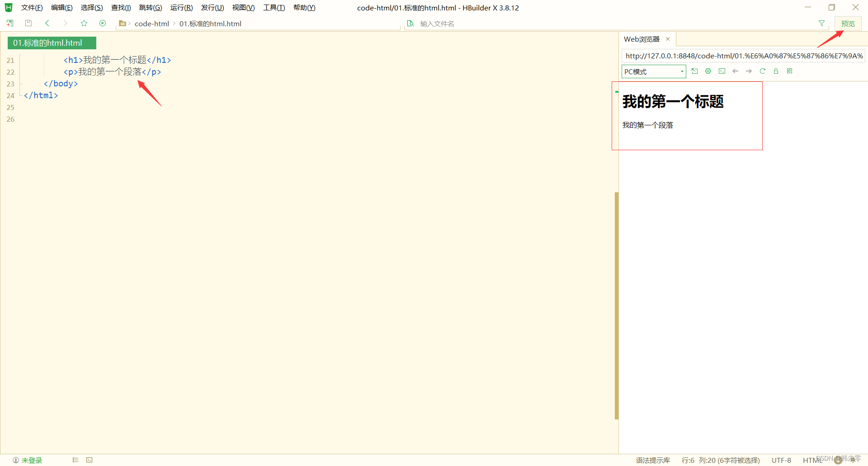Toggle the split layout icon in preview toolbar
The height and width of the screenshot is (466, 868).
tap(789, 71)
